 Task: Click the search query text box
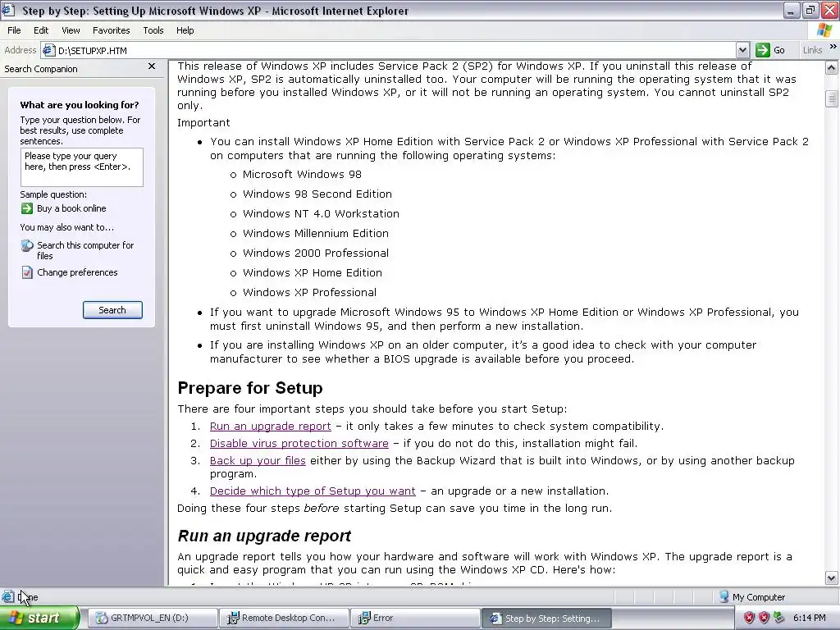[x=81, y=167]
